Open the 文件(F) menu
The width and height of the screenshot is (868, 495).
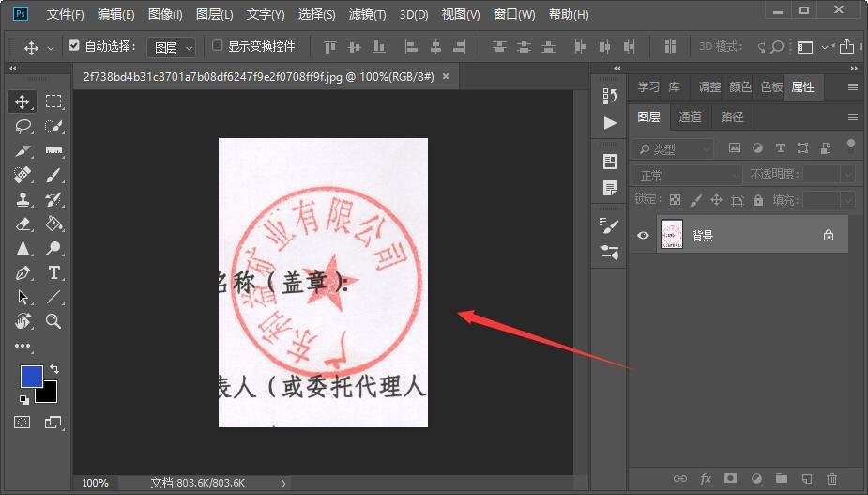(65, 14)
